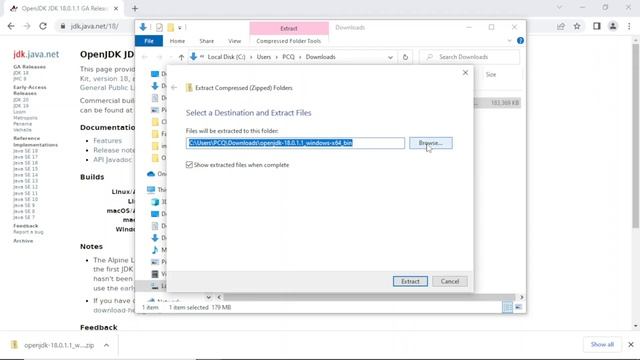Click the New folder icon in Explorer title bar
The height and width of the screenshot is (360, 640).
(x=171, y=28)
